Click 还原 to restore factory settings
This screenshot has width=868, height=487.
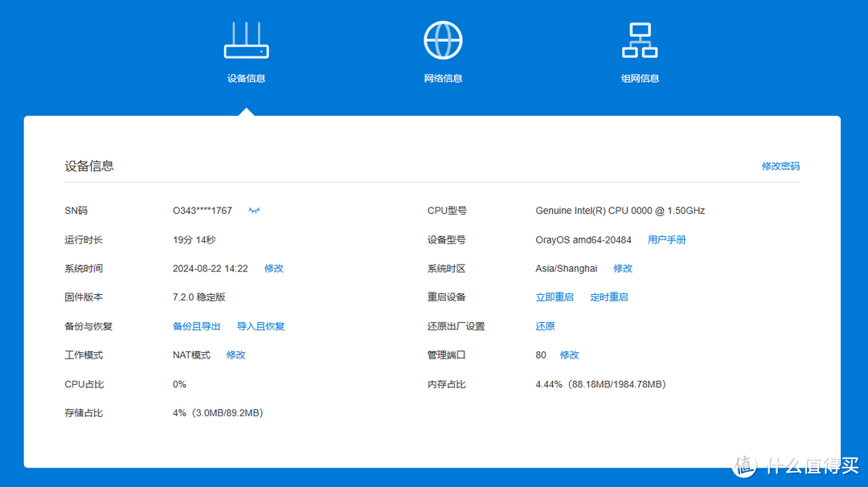544,325
